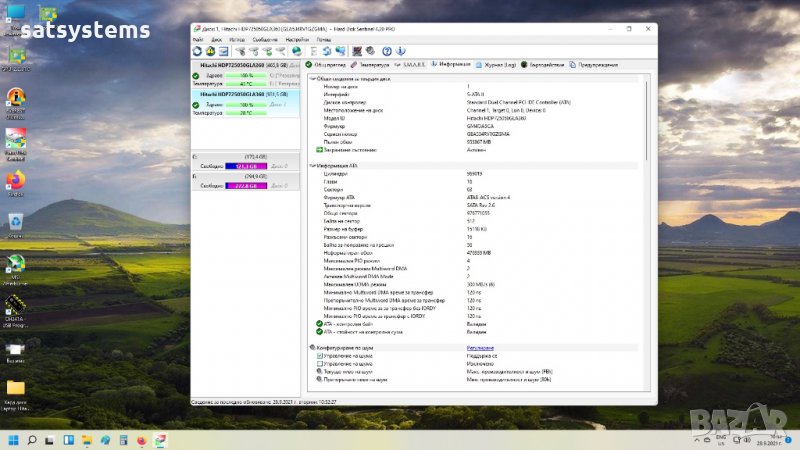Collapse the 'Информация ATA' section

311,164
